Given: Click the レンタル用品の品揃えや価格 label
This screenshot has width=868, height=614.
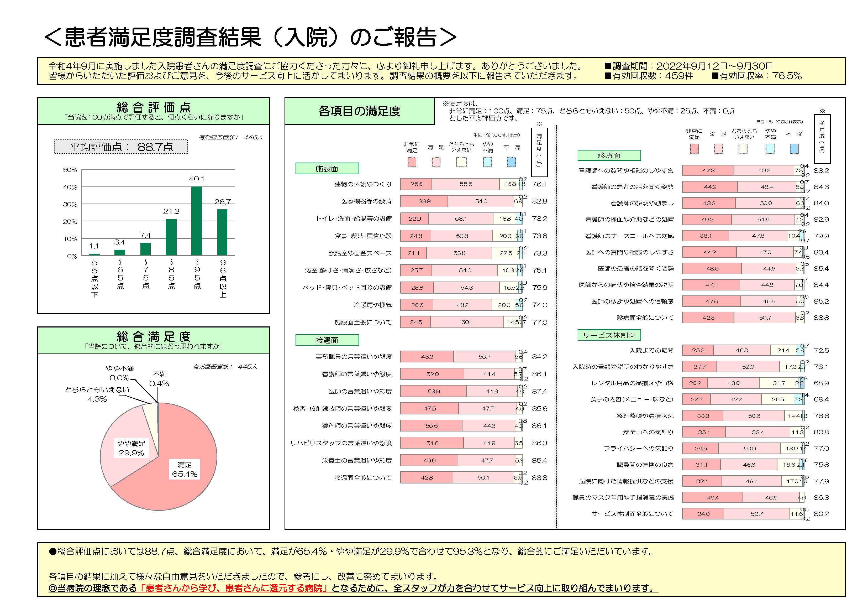Looking at the screenshot, I should (x=633, y=383).
